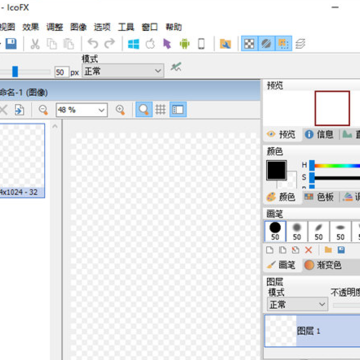Click the export image icon in document toolbar

(19, 110)
